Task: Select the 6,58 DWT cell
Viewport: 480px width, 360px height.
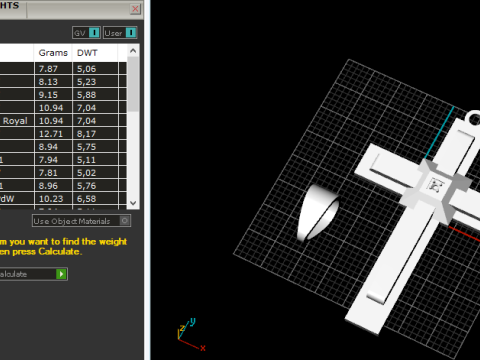Action: [x=95, y=199]
